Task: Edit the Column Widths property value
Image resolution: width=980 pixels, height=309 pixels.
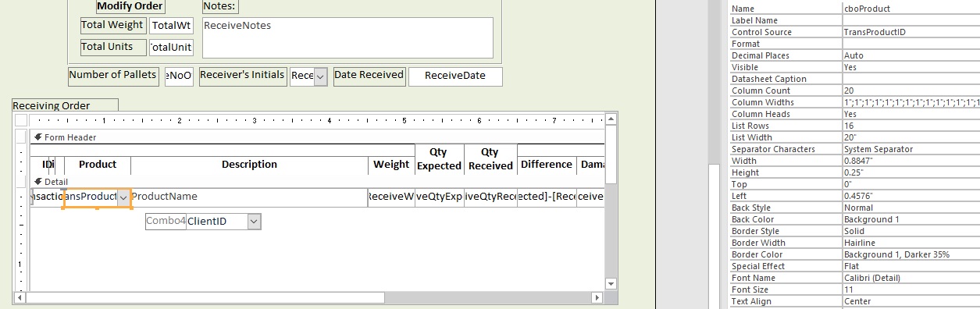Action: 911,102
